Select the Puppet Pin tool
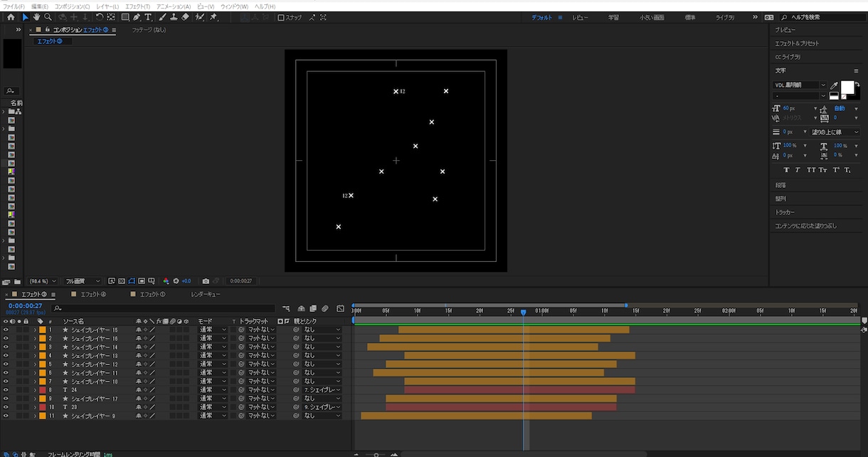 click(213, 17)
